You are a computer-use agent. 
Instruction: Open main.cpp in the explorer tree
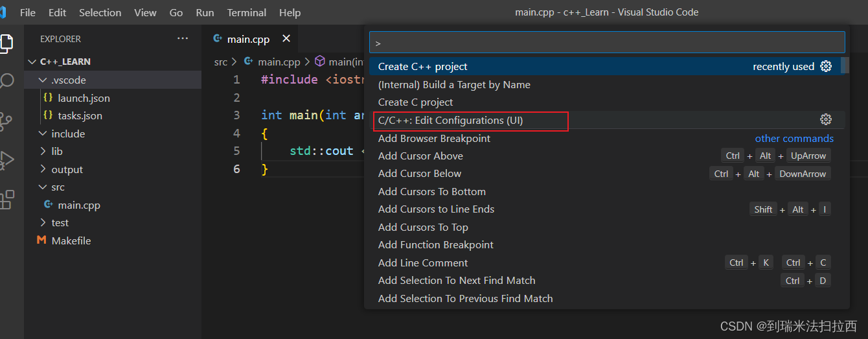79,205
